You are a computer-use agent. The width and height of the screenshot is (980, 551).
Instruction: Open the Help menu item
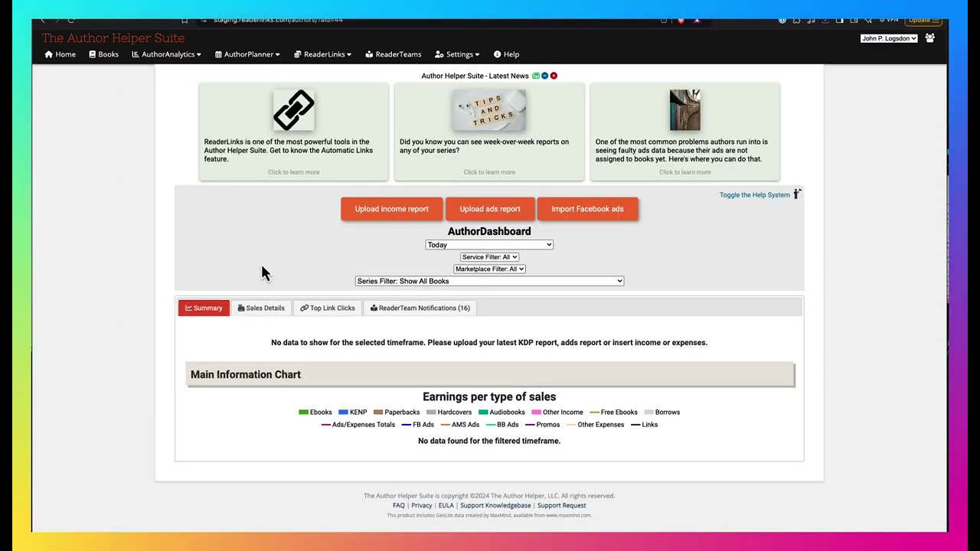pos(506,54)
